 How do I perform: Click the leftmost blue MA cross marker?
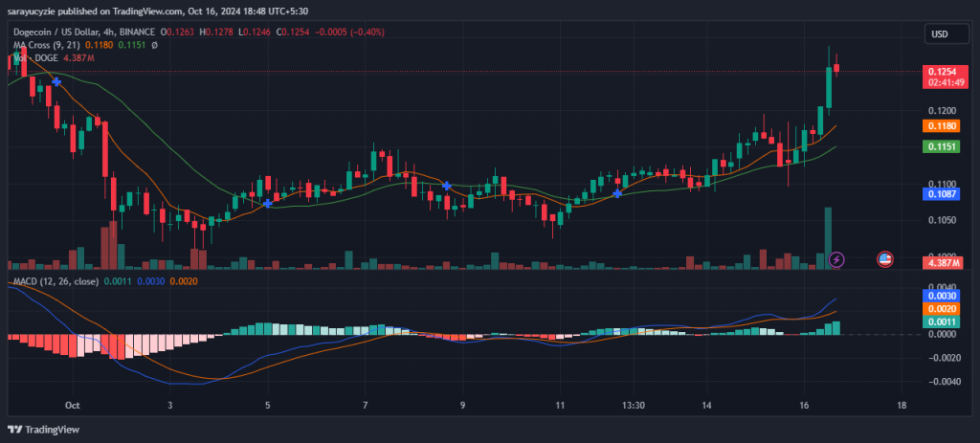(57, 83)
